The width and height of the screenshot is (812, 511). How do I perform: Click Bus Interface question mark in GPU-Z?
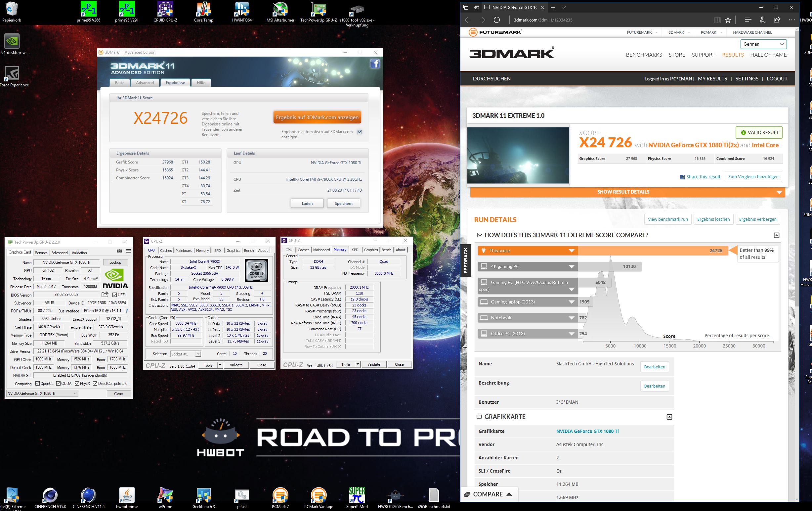127,311
